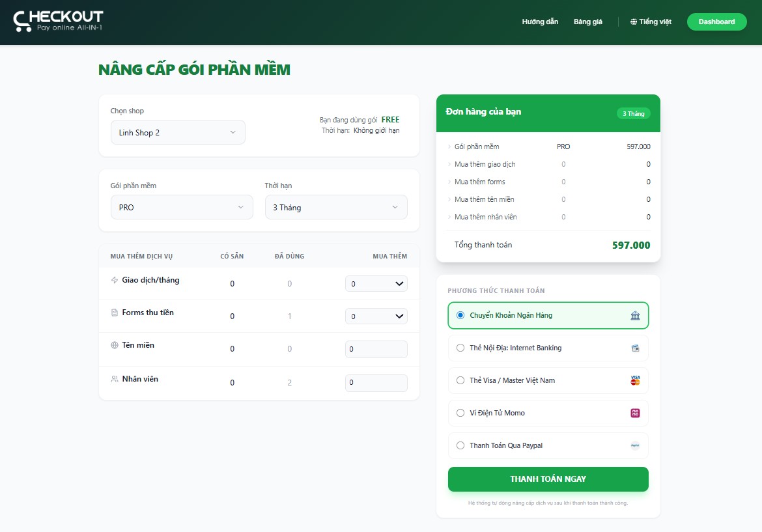This screenshot has width=762, height=532.
Task: Click the Momo wallet logo icon
Action: click(635, 413)
